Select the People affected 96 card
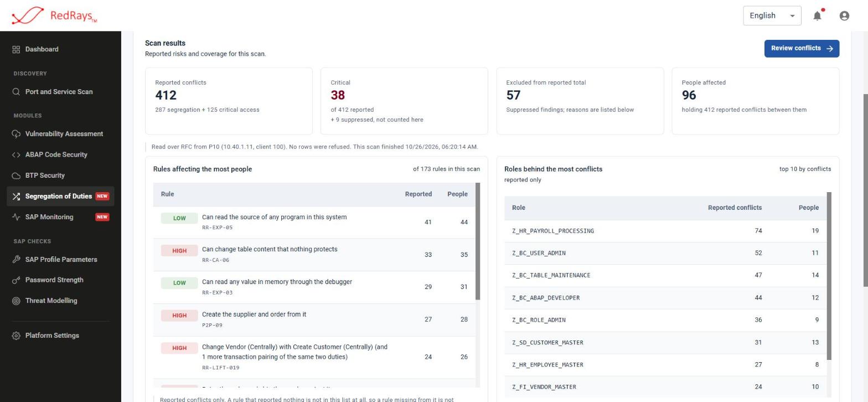The height and width of the screenshot is (402, 868). (x=756, y=101)
